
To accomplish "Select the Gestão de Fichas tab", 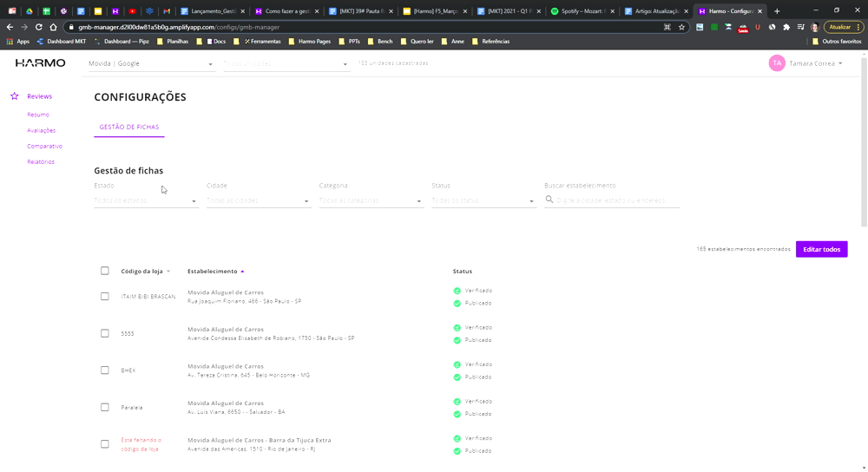I will pos(129,128).
